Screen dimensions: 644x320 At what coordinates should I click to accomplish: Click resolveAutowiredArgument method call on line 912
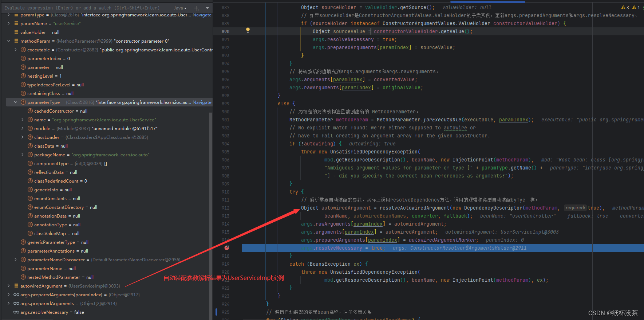415,208
